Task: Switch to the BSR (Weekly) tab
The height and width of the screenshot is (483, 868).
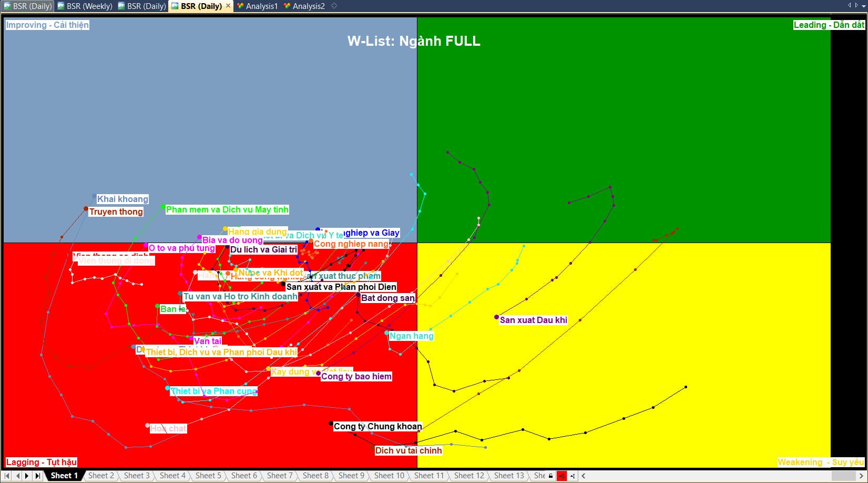Action: coord(85,6)
